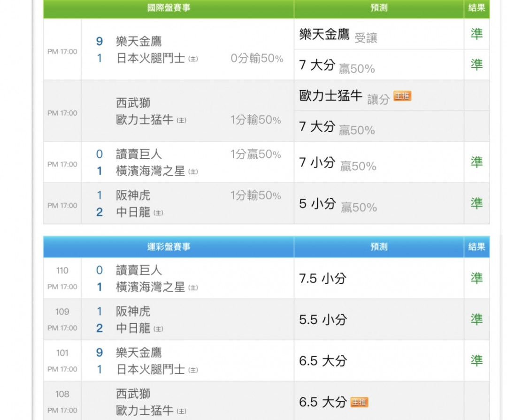Open 西武獅 team in the 運彩盤賽事 table
The image size is (507, 420).
tap(133, 394)
